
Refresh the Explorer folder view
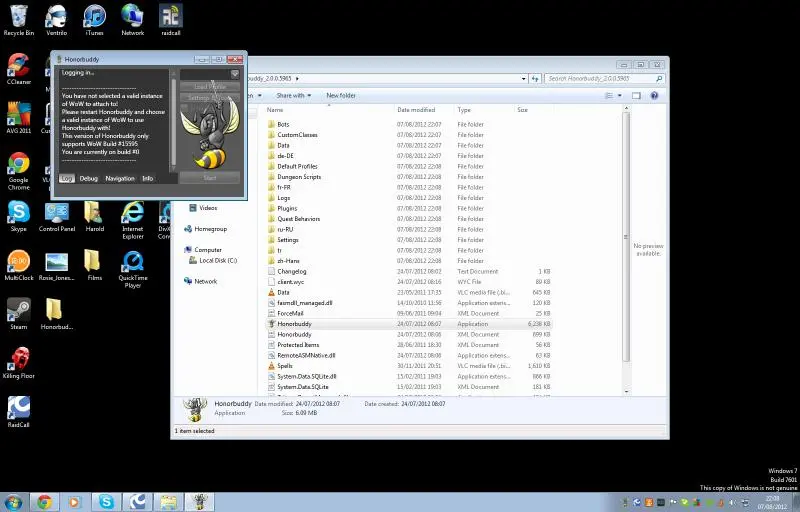(x=535, y=79)
